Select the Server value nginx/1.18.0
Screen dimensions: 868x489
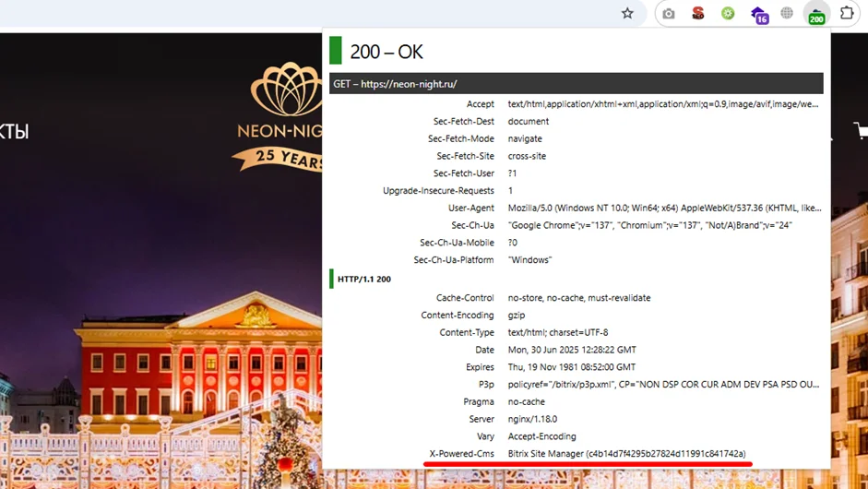[x=532, y=419]
